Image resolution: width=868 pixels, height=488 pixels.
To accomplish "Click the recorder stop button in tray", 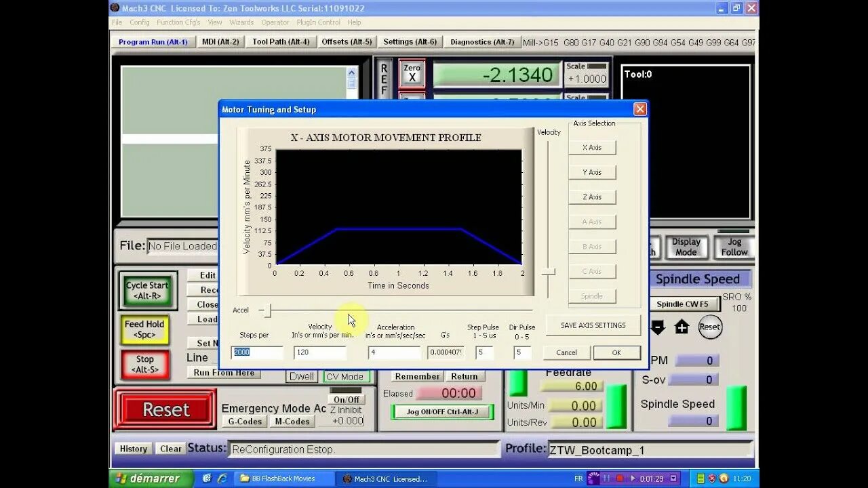I will point(620,479).
